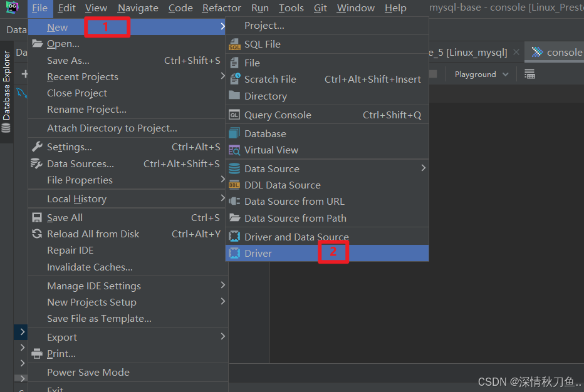584x392 pixels.
Task: Click the DataGrip logo icon
Action: pos(12,8)
